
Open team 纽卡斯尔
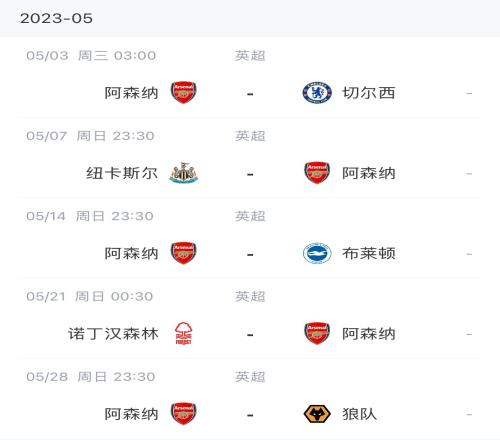point(122,173)
